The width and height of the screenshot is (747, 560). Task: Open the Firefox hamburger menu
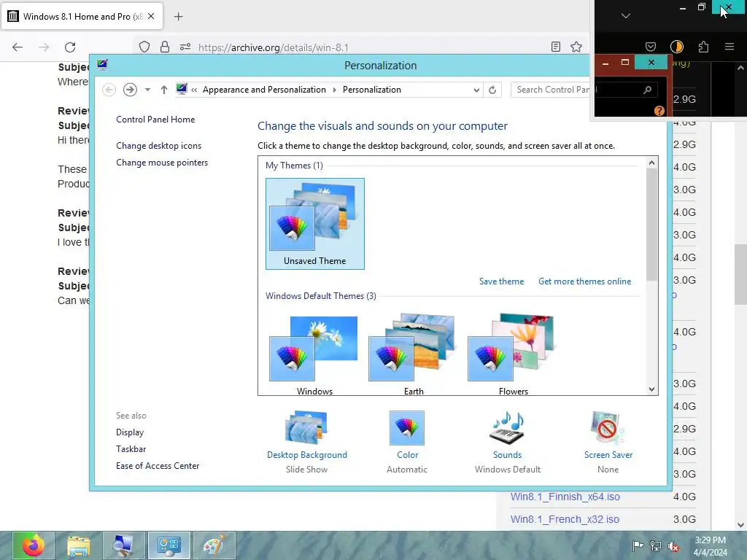coord(729,47)
